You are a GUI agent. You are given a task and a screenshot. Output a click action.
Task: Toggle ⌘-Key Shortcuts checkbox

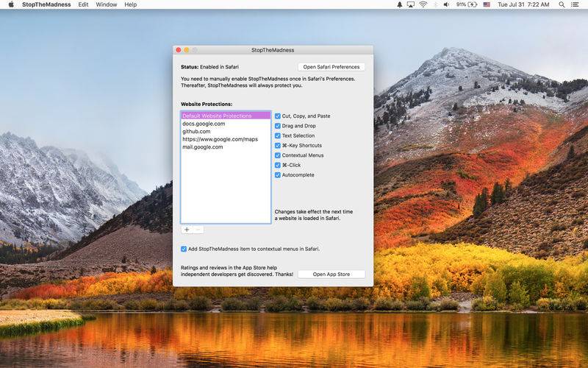(278, 145)
